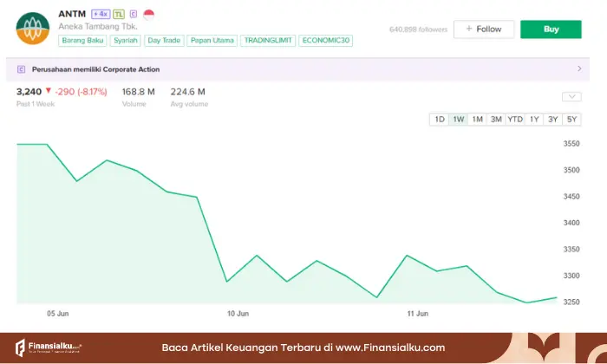
Task: Open the Papan Utama tag
Action: tap(212, 40)
